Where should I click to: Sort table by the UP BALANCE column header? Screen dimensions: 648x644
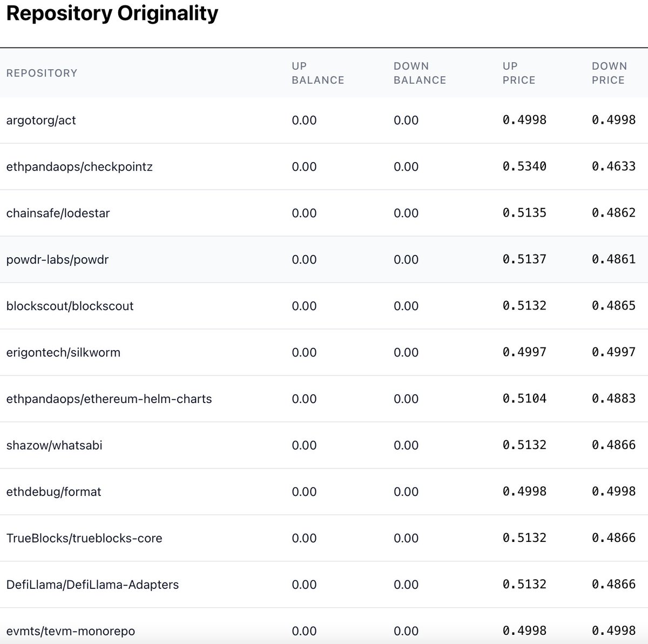tap(318, 73)
